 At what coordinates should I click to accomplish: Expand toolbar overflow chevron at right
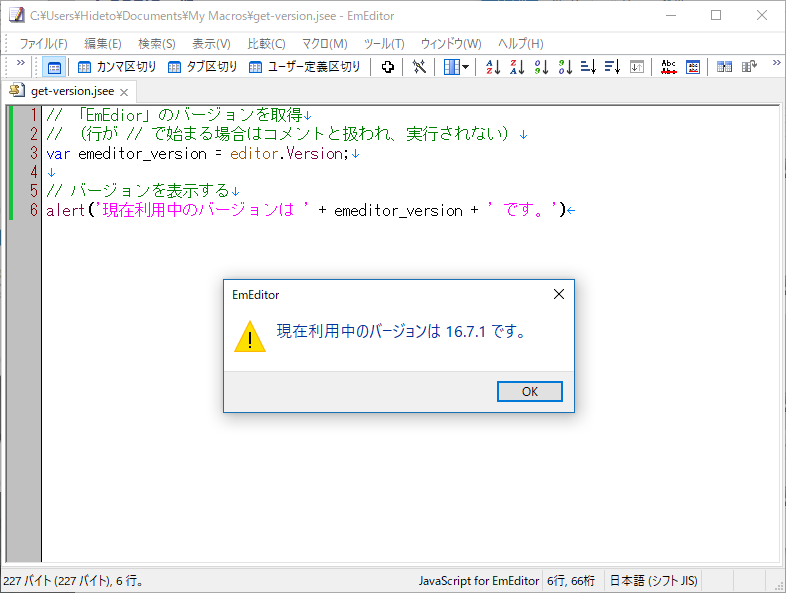coord(776,63)
